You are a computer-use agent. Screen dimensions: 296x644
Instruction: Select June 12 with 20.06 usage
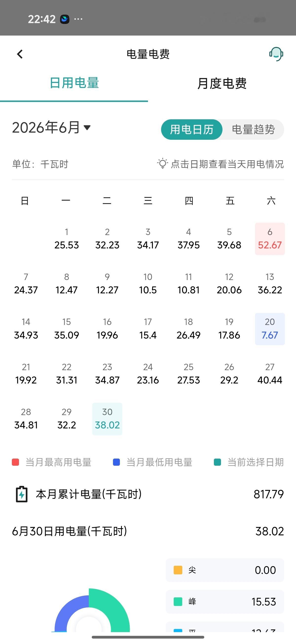pyautogui.click(x=229, y=284)
